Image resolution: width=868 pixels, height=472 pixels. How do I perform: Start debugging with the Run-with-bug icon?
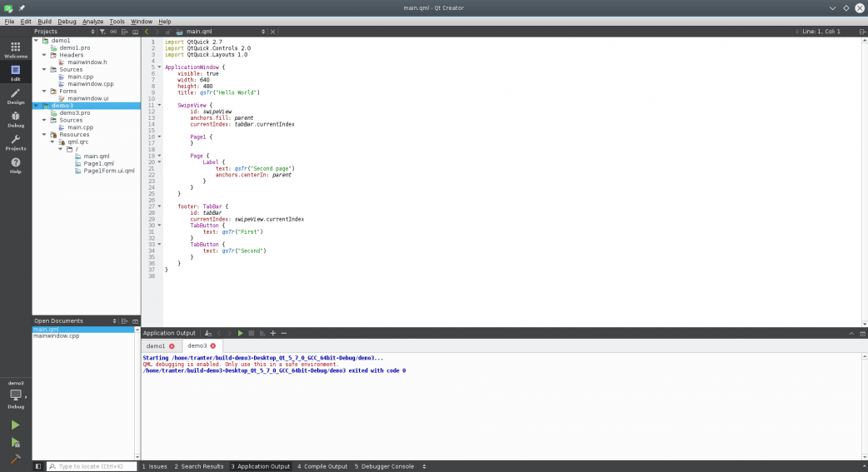pyautogui.click(x=16, y=442)
